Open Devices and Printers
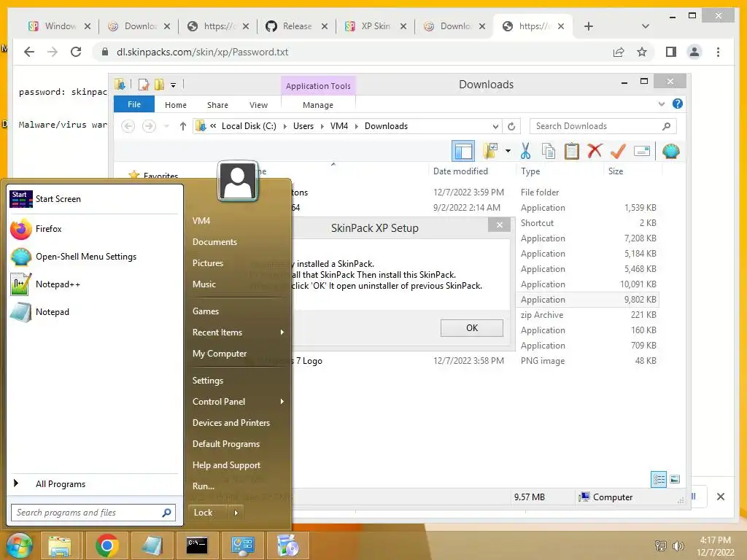Image resolution: width=747 pixels, height=560 pixels. coord(231,423)
